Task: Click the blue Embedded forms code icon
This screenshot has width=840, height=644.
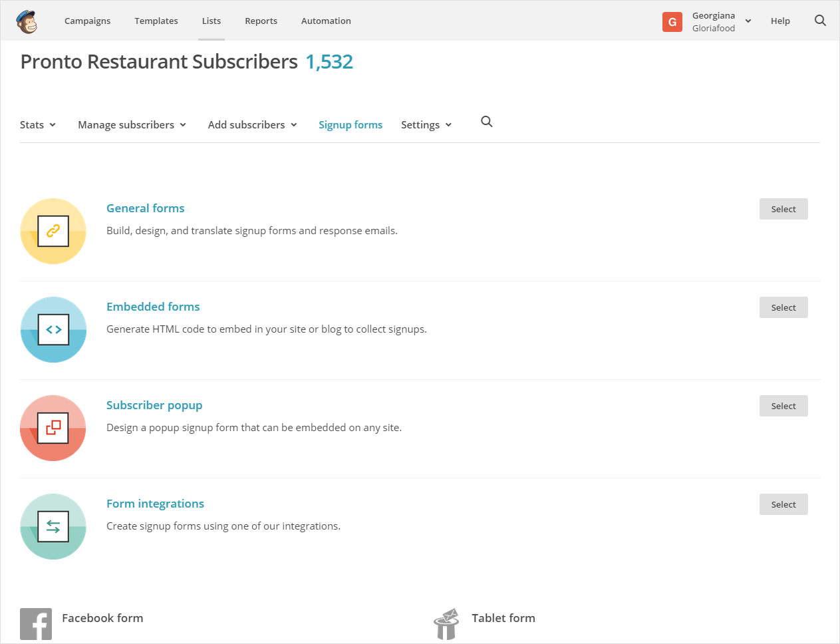Action: click(53, 329)
